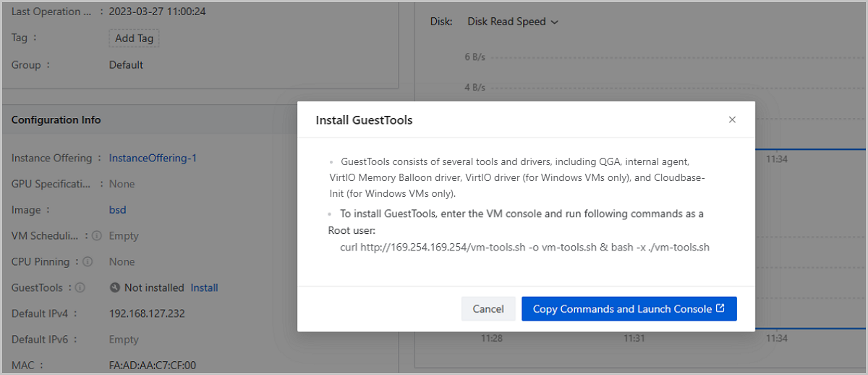Screen dimensions: 868x375
Task: Click the Not installed status icon
Action: tap(115, 288)
